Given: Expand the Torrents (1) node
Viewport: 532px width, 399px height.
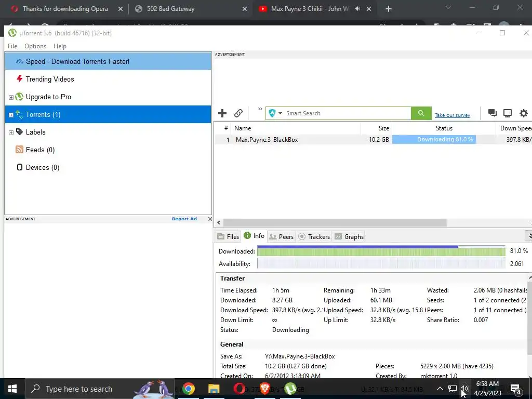Looking at the screenshot, I should coord(11,115).
